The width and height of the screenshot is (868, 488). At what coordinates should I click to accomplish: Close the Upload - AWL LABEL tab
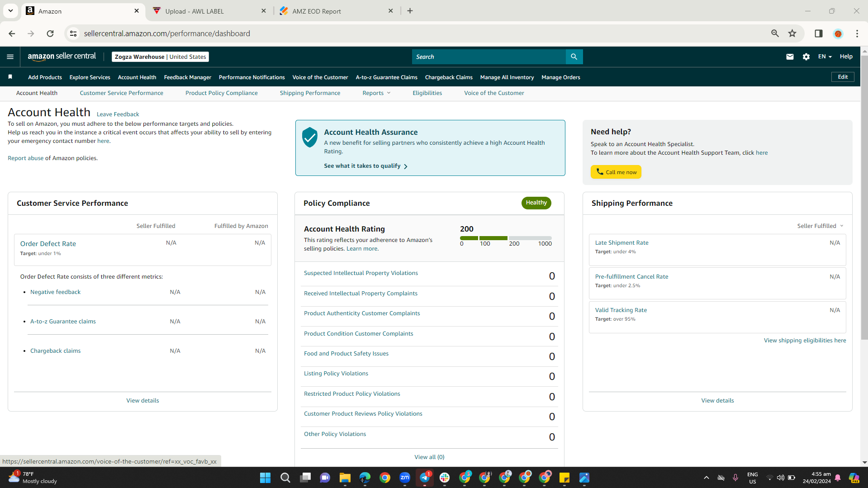[264, 11]
